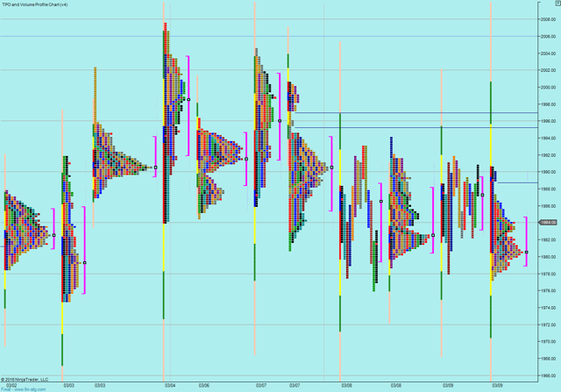
Task: Select the 03/06 date label on time axis
Action: 203,384
